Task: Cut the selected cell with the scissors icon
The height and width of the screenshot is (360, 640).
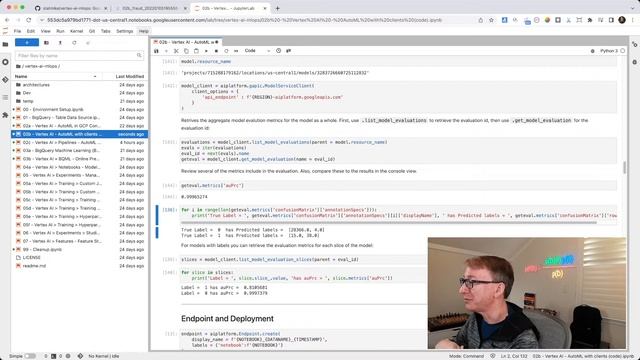Action: click(176, 51)
